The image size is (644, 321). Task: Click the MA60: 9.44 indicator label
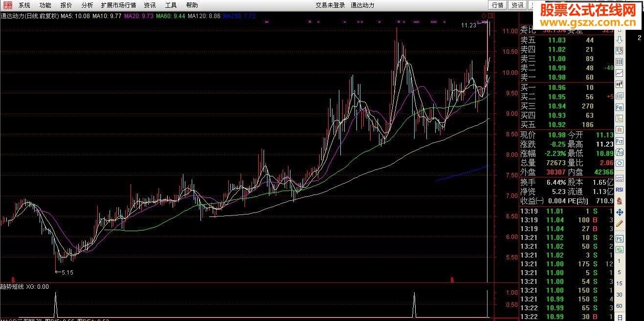coord(171,16)
